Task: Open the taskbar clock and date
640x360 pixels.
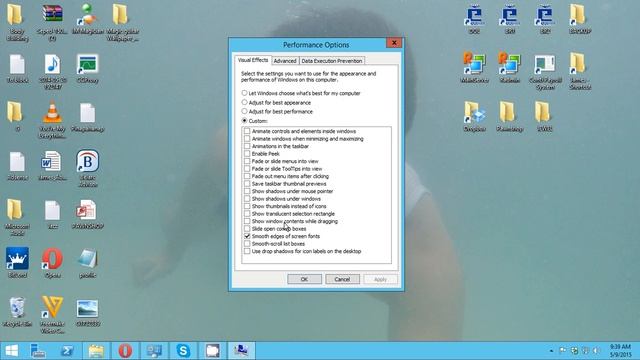Action: [620, 351]
